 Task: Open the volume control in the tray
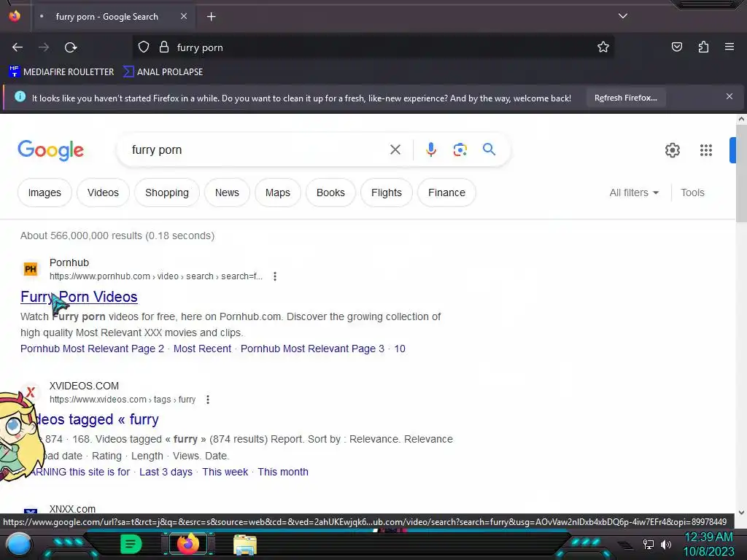[665, 544]
